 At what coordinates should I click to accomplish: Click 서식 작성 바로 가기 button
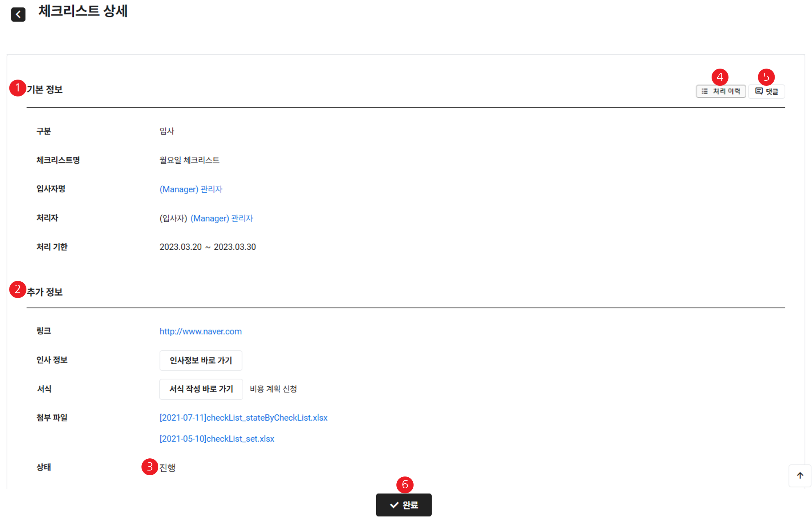(201, 389)
